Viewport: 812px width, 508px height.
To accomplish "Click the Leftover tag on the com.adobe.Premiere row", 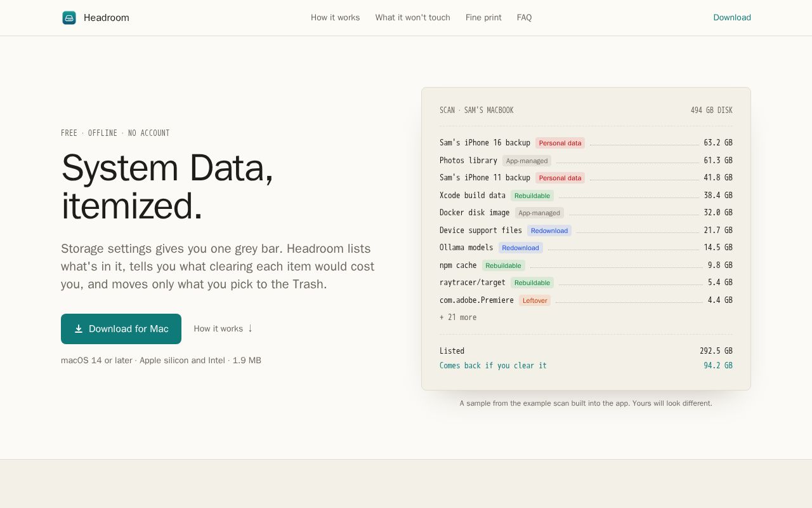I will (x=535, y=300).
